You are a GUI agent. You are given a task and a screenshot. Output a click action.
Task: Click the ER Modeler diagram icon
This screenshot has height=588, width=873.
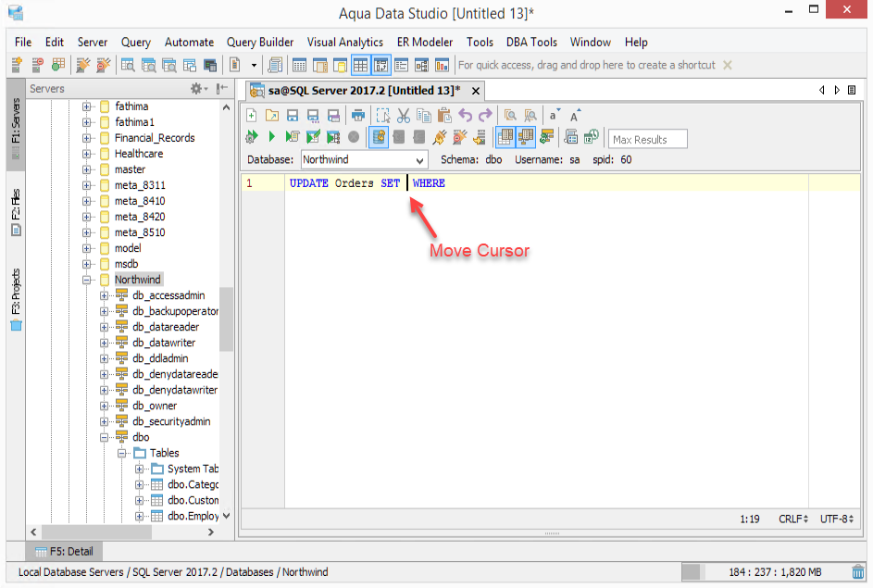[x=421, y=65]
